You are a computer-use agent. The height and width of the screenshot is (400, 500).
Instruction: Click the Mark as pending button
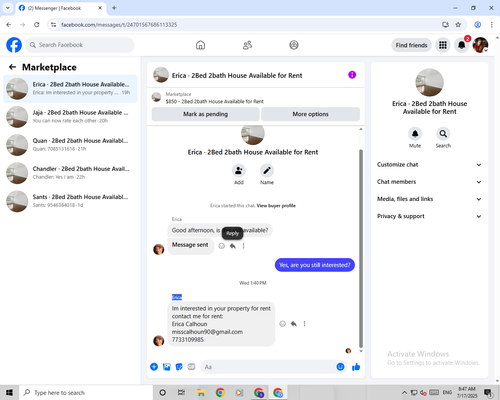pos(205,114)
